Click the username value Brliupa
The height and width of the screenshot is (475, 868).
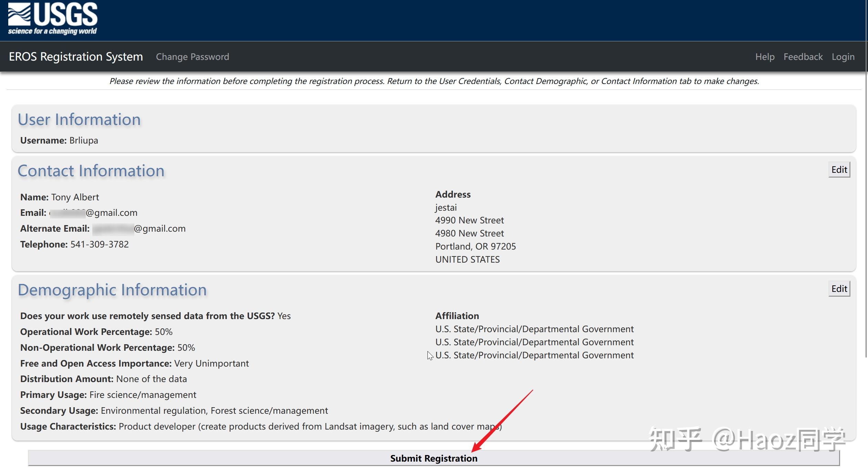pos(84,140)
